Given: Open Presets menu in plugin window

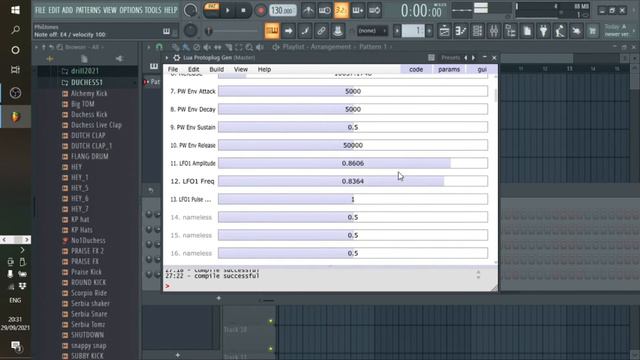Looking at the screenshot, I should (450, 58).
